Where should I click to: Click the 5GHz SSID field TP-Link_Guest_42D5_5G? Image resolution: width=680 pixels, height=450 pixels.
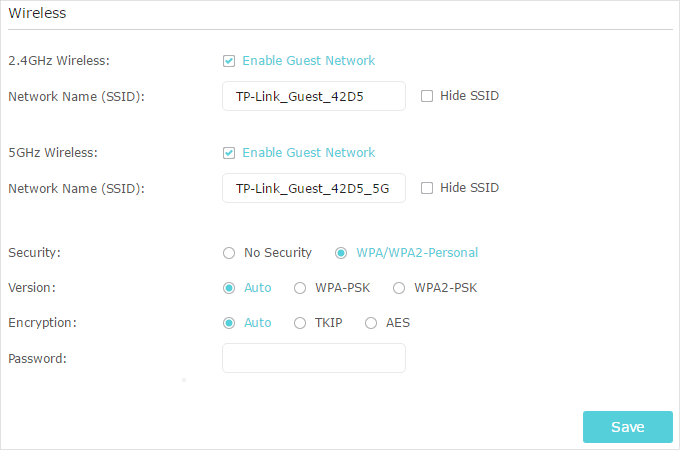[314, 188]
